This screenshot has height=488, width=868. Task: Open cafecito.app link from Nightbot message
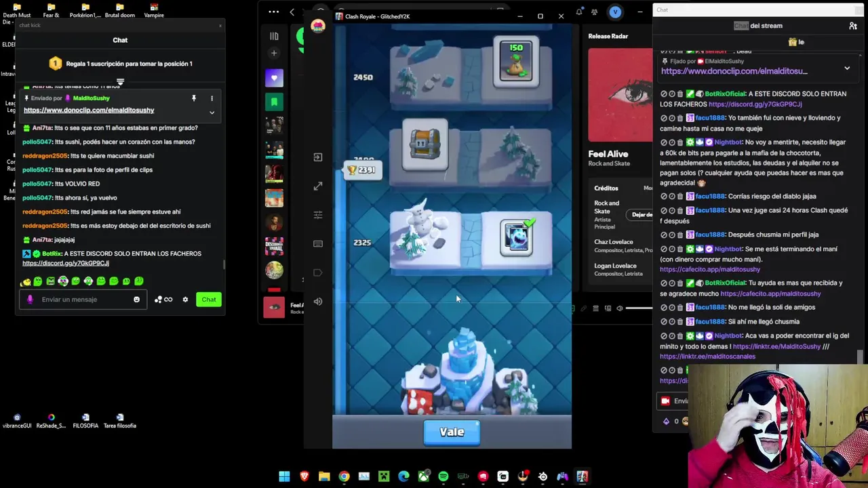pos(710,269)
